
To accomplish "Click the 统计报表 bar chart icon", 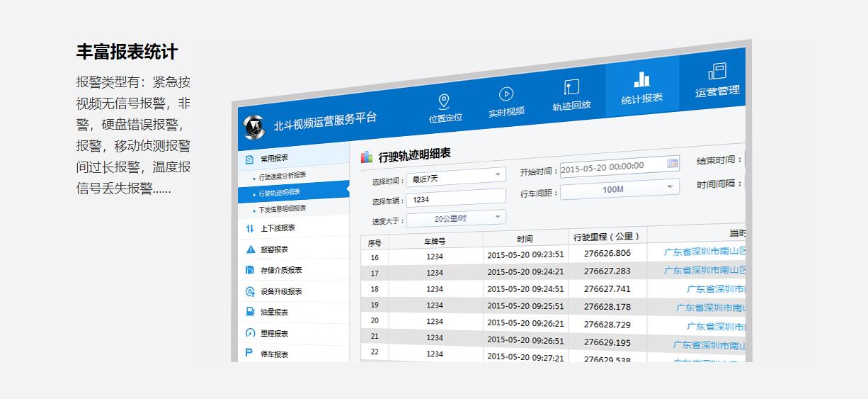I will [641, 79].
